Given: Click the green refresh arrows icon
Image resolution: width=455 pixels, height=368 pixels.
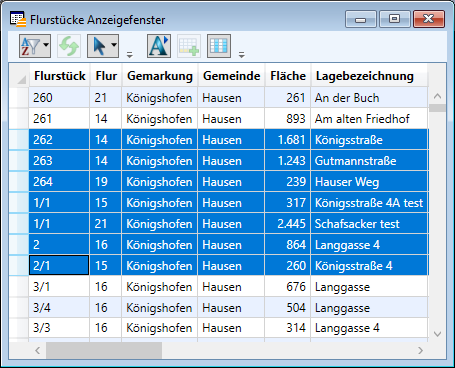Looking at the screenshot, I should click(x=69, y=46).
